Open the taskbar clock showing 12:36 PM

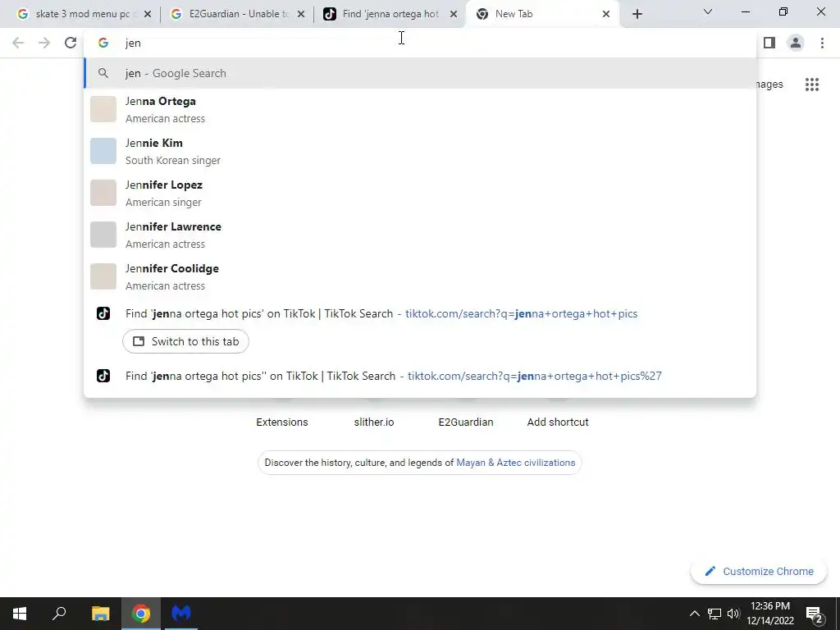tap(770, 614)
